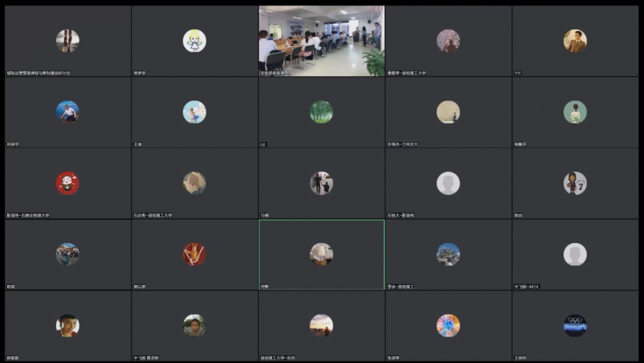The width and height of the screenshot is (644, 363).
Task: Click the default gray avatar in 中飞院-4414 tile
Action: click(575, 254)
